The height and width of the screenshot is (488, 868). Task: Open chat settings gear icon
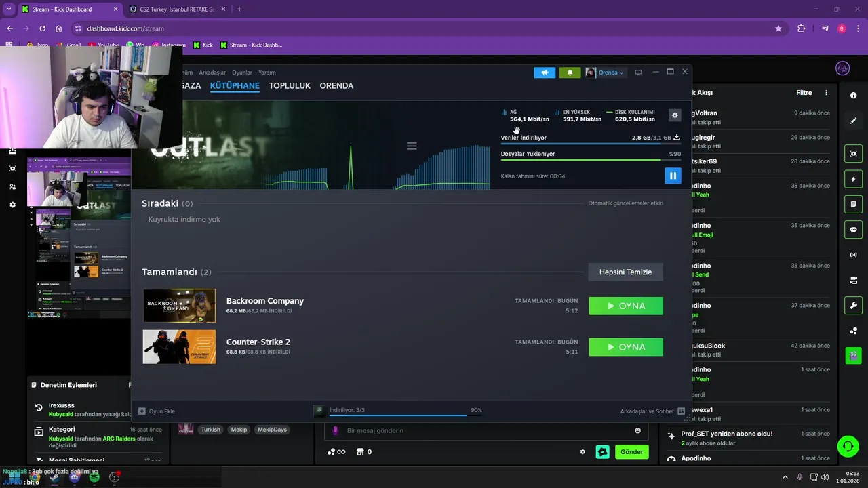tap(583, 452)
